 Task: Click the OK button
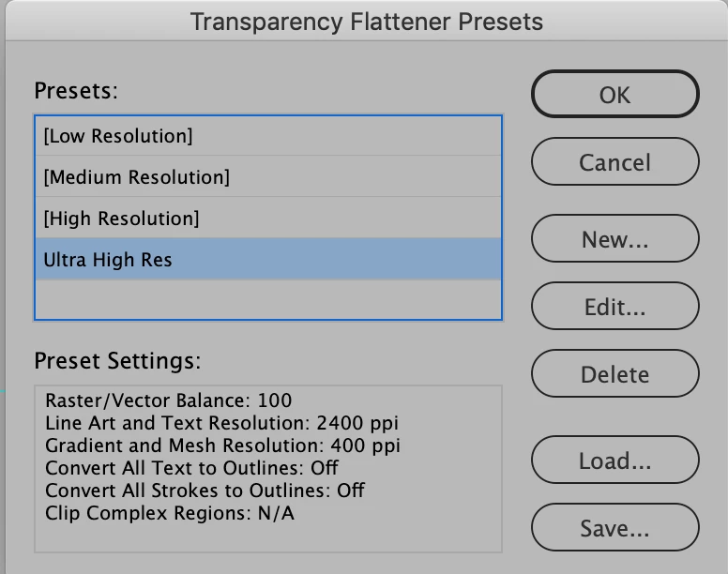pyautogui.click(x=614, y=95)
